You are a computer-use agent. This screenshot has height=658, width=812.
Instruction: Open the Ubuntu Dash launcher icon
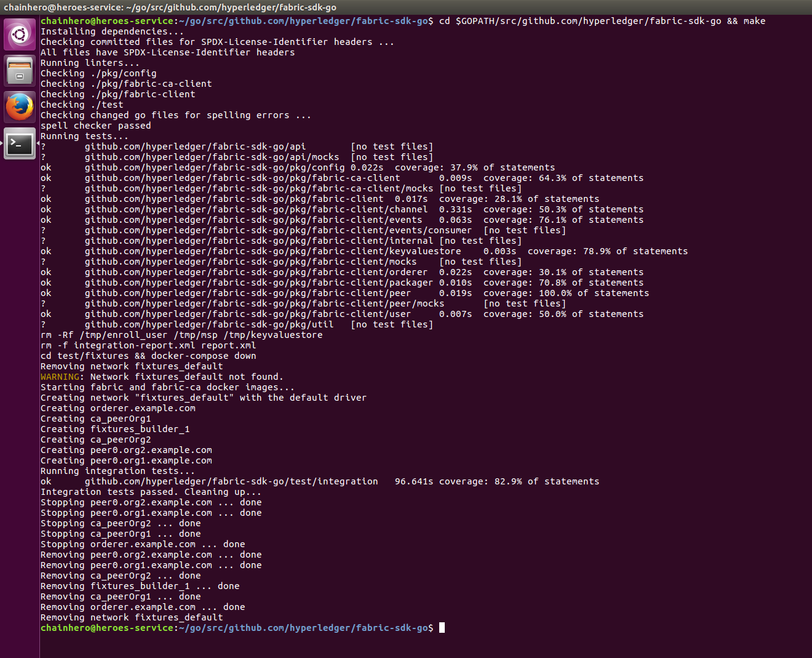click(20, 34)
